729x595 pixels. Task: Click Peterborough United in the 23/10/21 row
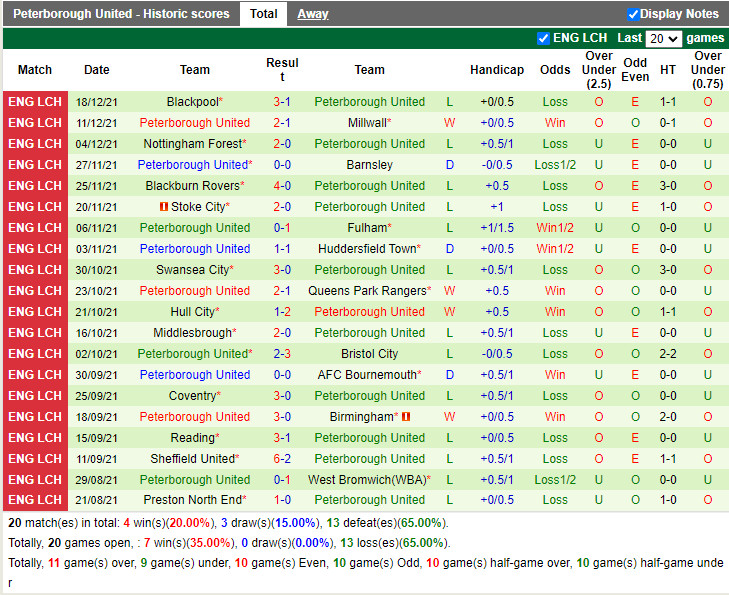[195, 291]
